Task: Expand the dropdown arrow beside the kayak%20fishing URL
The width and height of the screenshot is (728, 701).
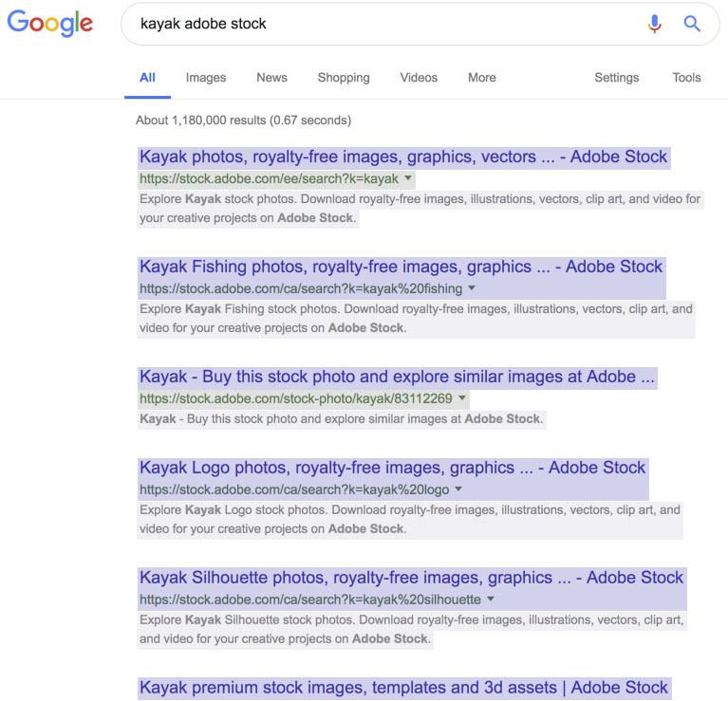Action: pyautogui.click(x=472, y=288)
